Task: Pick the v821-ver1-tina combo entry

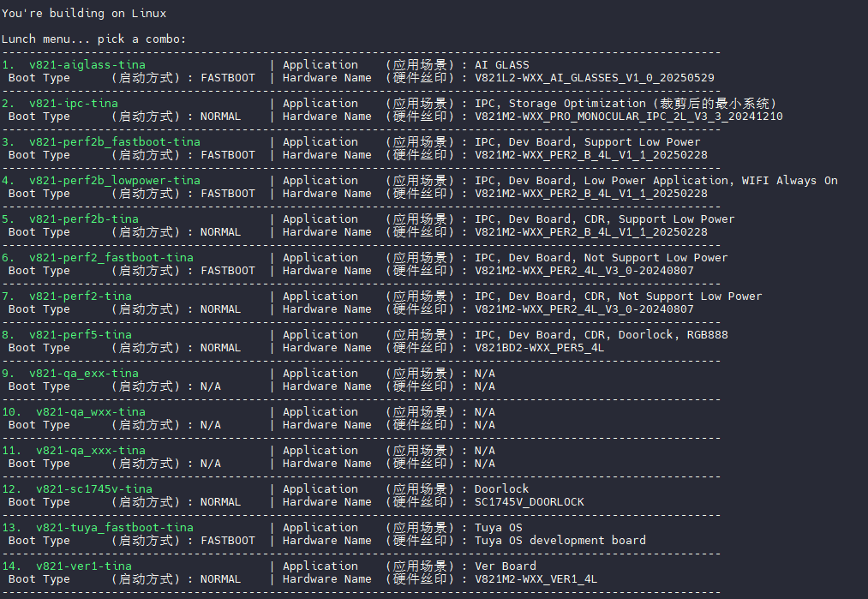Action: click(83, 566)
